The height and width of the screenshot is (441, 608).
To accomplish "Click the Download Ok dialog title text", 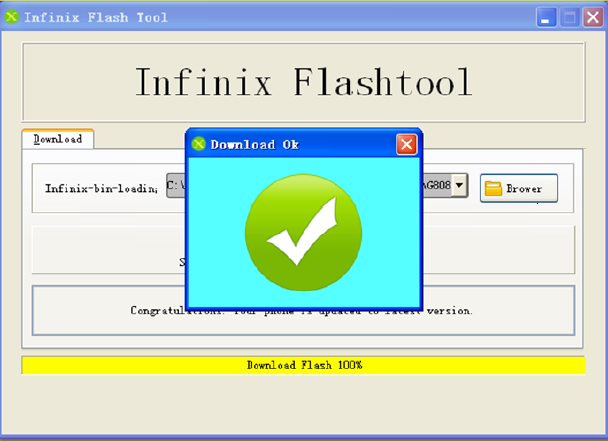I will pyautogui.click(x=254, y=145).
